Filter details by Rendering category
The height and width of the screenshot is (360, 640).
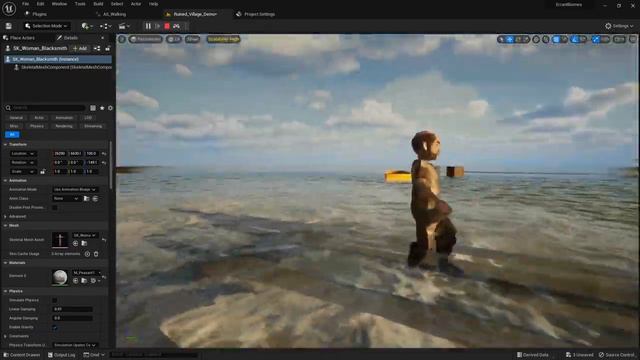click(x=64, y=127)
